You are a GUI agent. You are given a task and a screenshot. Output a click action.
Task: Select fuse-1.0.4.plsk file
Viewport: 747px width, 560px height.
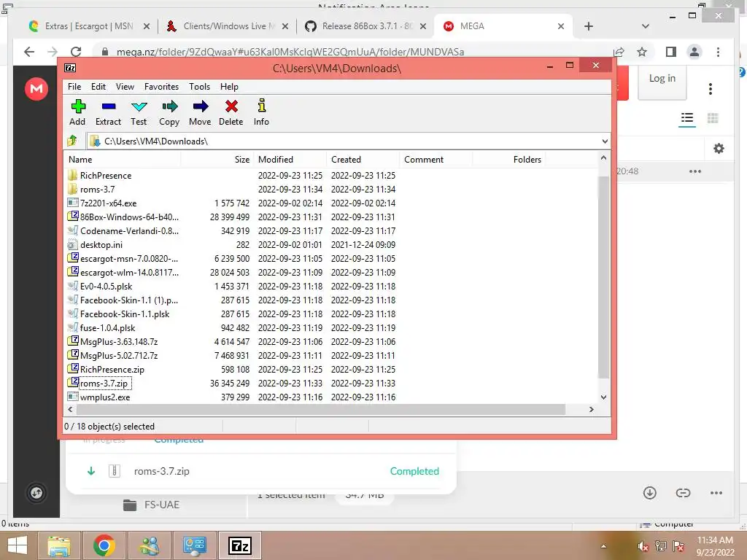point(107,327)
